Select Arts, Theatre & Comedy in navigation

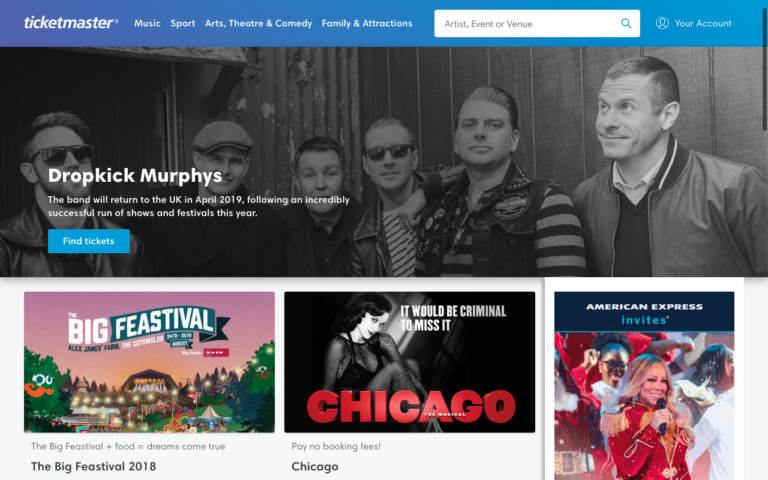coord(258,23)
